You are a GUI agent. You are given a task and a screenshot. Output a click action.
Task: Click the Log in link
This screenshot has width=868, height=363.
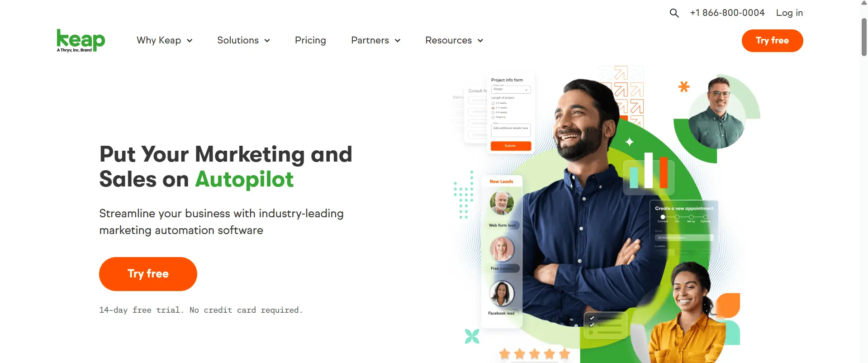point(789,13)
